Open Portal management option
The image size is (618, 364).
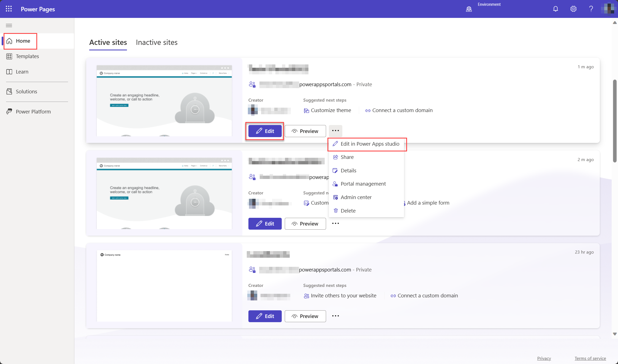[x=363, y=184]
